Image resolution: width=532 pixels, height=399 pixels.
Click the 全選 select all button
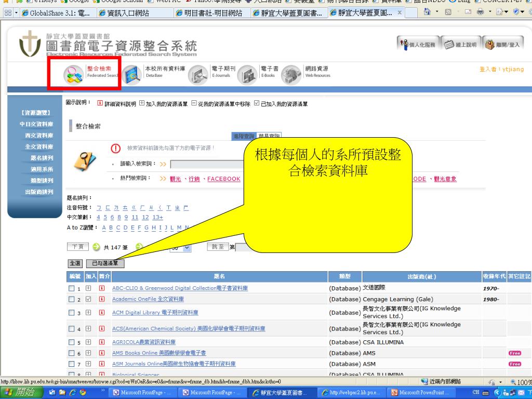click(x=75, y=263)
